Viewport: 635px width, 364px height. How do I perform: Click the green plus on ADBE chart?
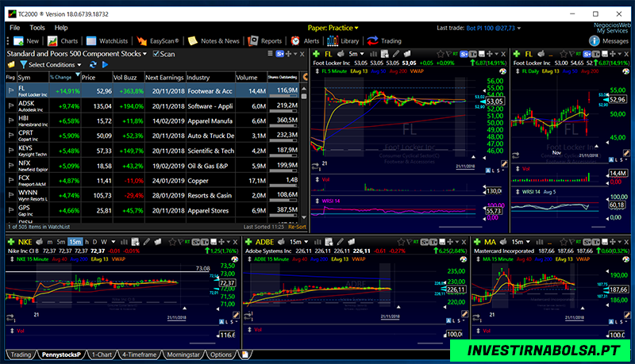[248, 242]
